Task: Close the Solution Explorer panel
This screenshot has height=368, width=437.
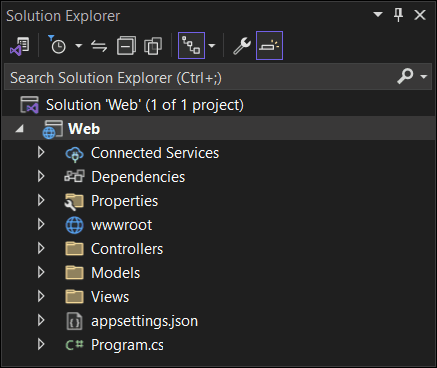Action: click(x=420, y=15)
